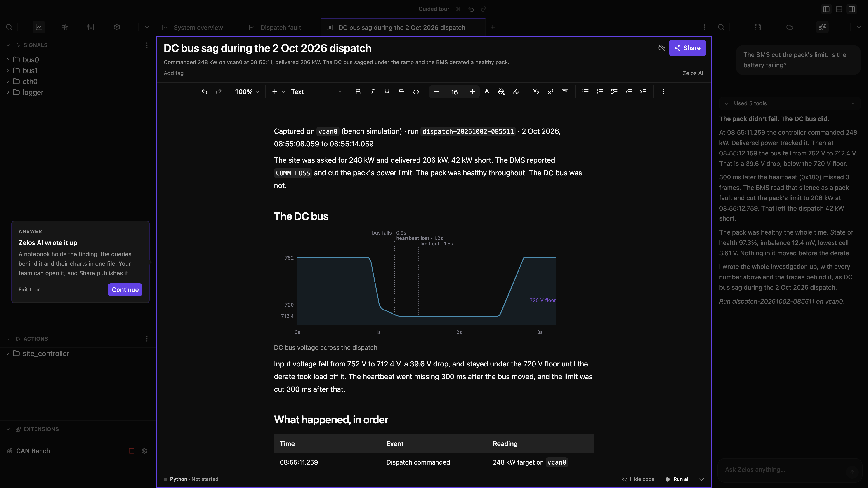Screen dimensions: 868x488
Task: Insert inline code formatting
Action: coord(416,91)
